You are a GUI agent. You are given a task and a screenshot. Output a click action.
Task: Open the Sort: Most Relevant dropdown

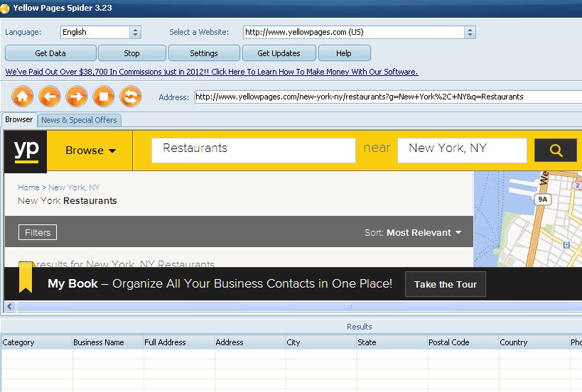click(413, 232)
